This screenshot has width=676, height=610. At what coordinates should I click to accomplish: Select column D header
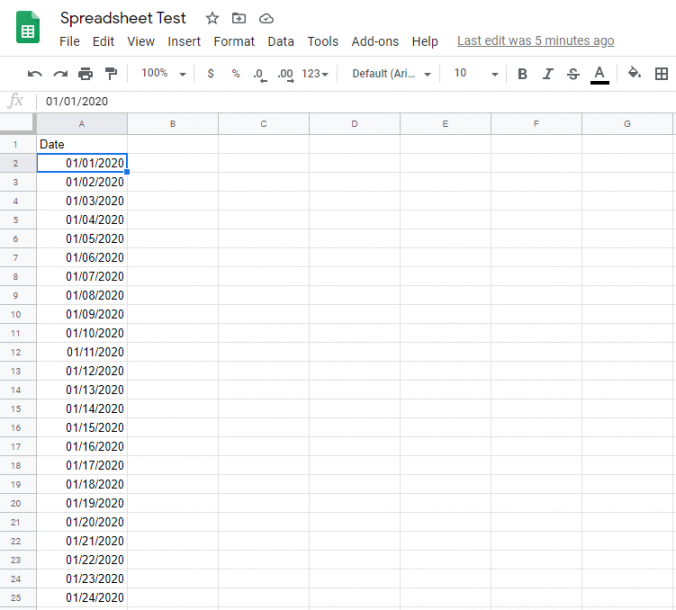point(355,124)
